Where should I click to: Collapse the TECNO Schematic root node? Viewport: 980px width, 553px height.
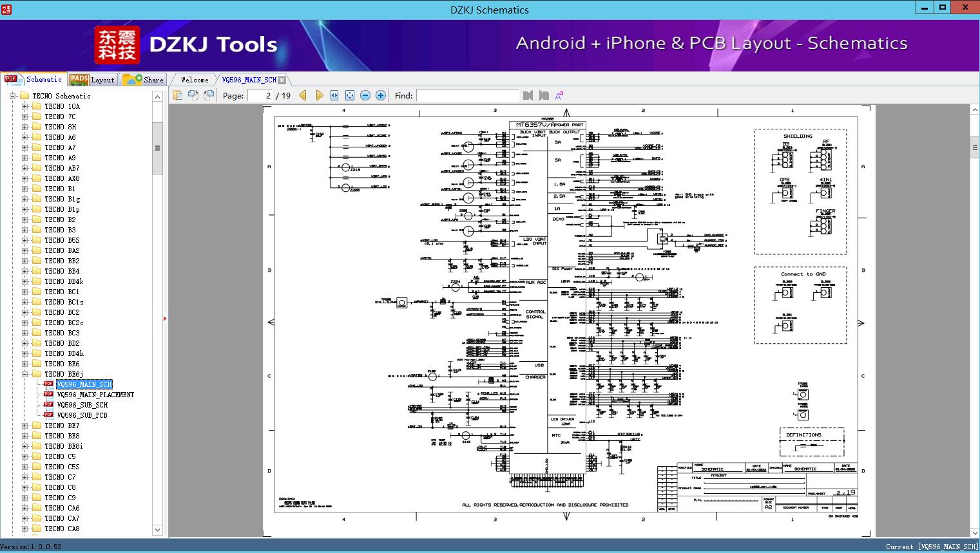(x=12, y=96)
